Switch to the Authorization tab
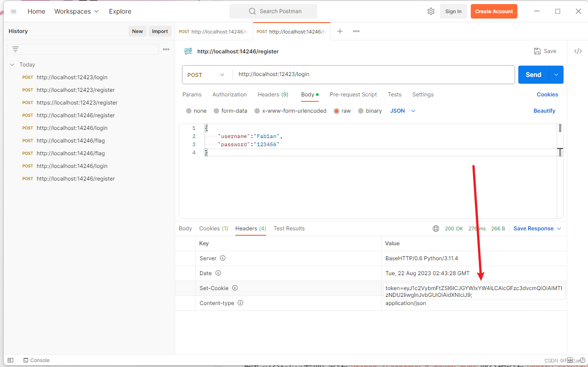Image resolution: width=588 pixels, height=367 pixels. coord(229,95)
